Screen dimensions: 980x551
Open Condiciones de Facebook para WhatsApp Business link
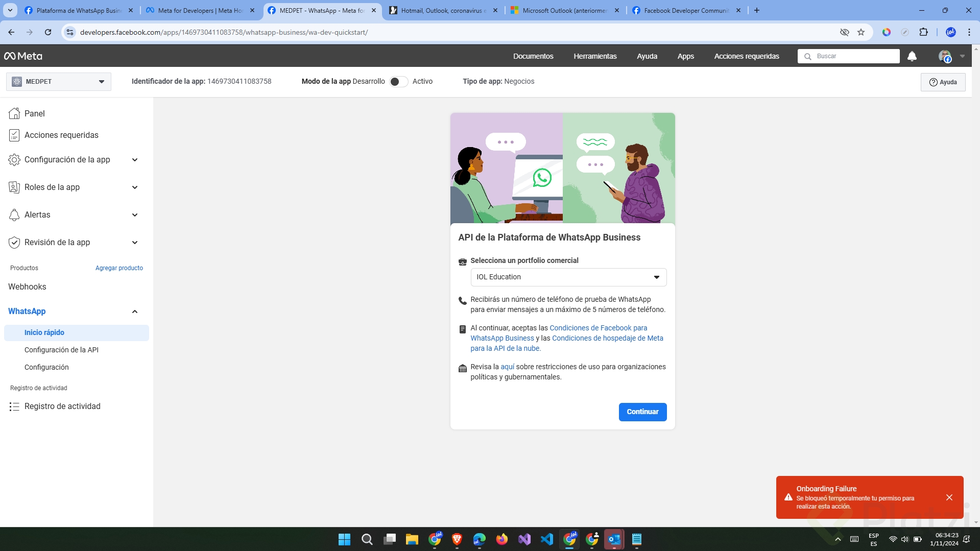559,333
